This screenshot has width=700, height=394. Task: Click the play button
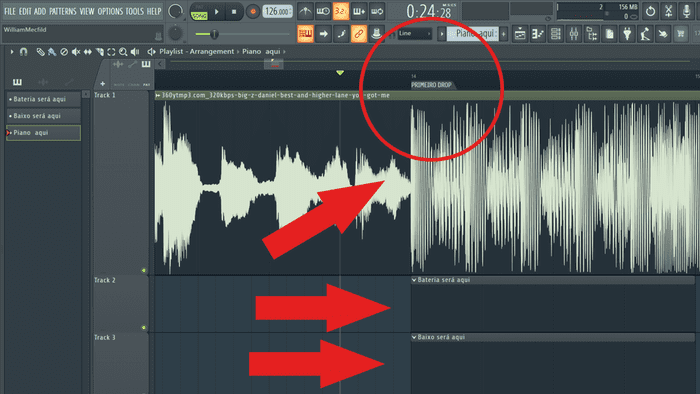[x=217, y=12]
